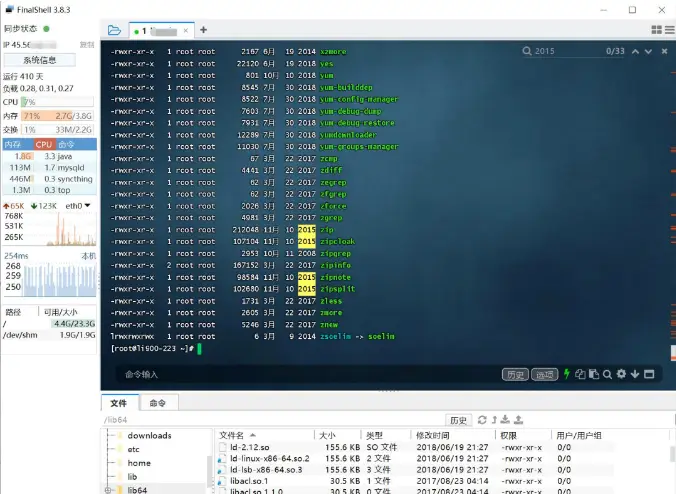Sort by 权限 column header
Image resolution: width=676 pixels, height=494 pixels.
coord(523,435)
